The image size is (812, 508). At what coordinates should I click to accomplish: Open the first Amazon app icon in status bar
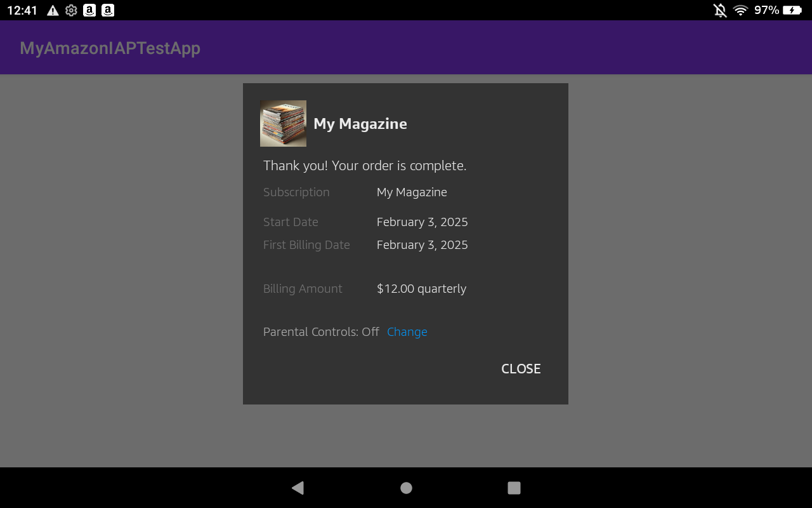point(89,10)
